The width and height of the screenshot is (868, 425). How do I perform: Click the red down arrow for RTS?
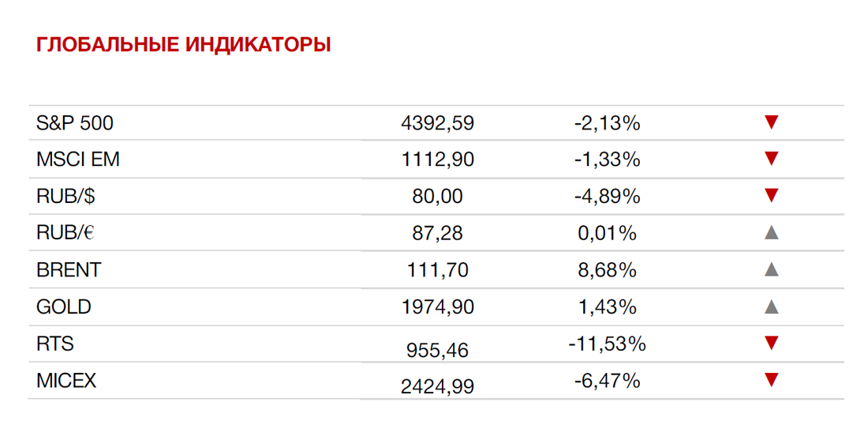pyautogui.click(x=771, y=343)
